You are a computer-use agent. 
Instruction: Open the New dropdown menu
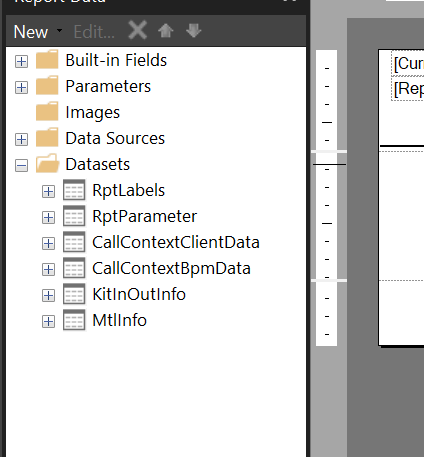(x=38, y=32)
